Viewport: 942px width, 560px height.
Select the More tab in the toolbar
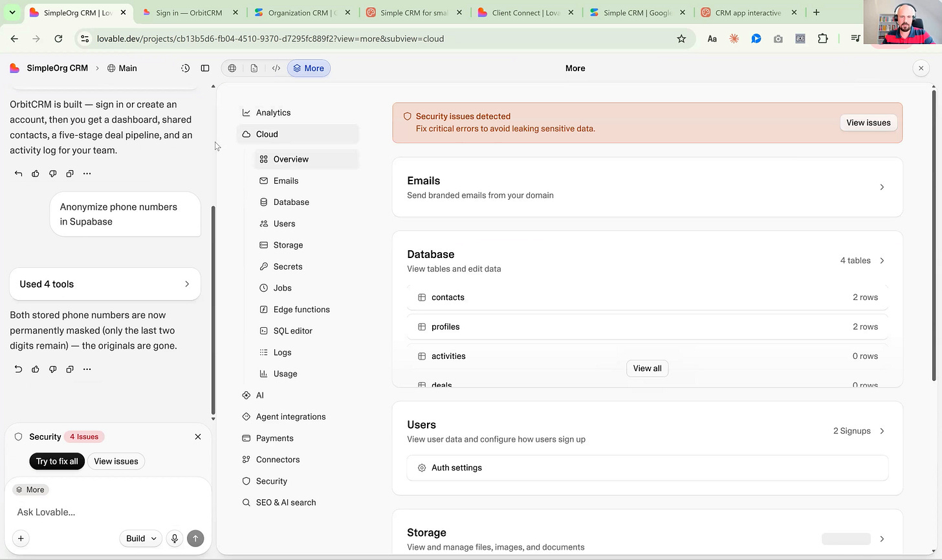point(309,68)
